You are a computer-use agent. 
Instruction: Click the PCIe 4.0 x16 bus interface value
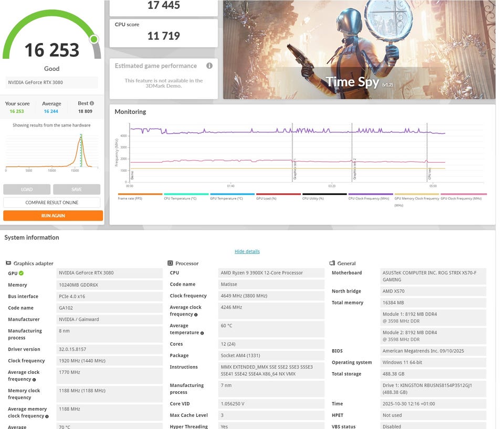tap(109, 297)
